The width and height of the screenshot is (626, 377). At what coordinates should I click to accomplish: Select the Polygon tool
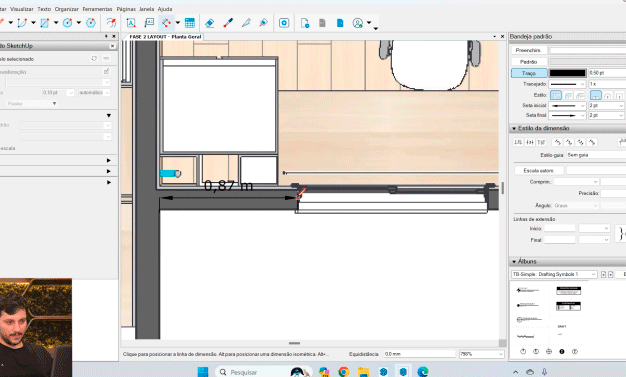(91, 23)
